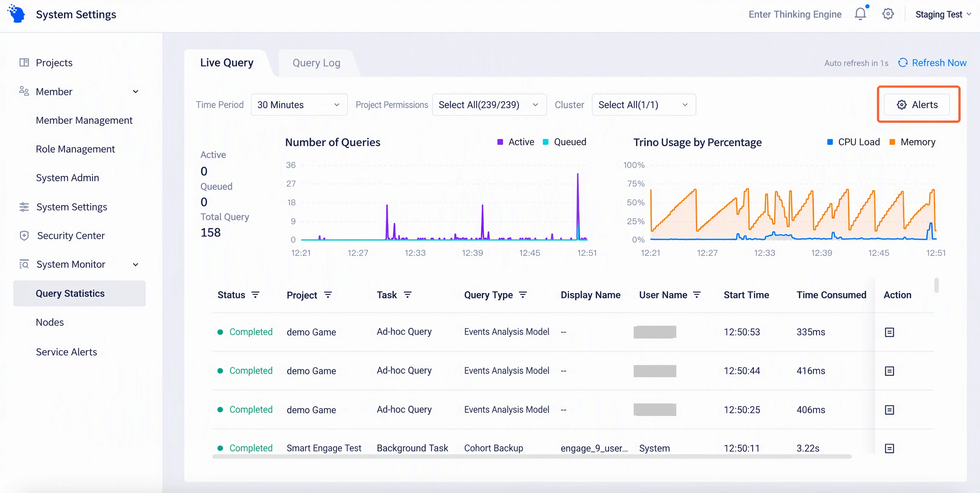Click the Project column filter icon
This screenshot has width=980, height=493.
(x=328, y=295)
